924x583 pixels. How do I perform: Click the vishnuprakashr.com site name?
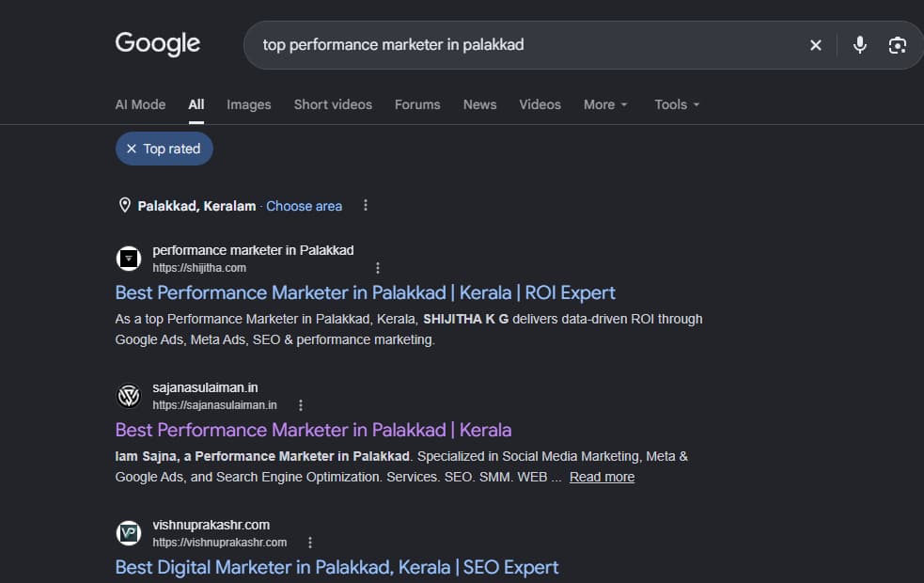click(211, 526)
